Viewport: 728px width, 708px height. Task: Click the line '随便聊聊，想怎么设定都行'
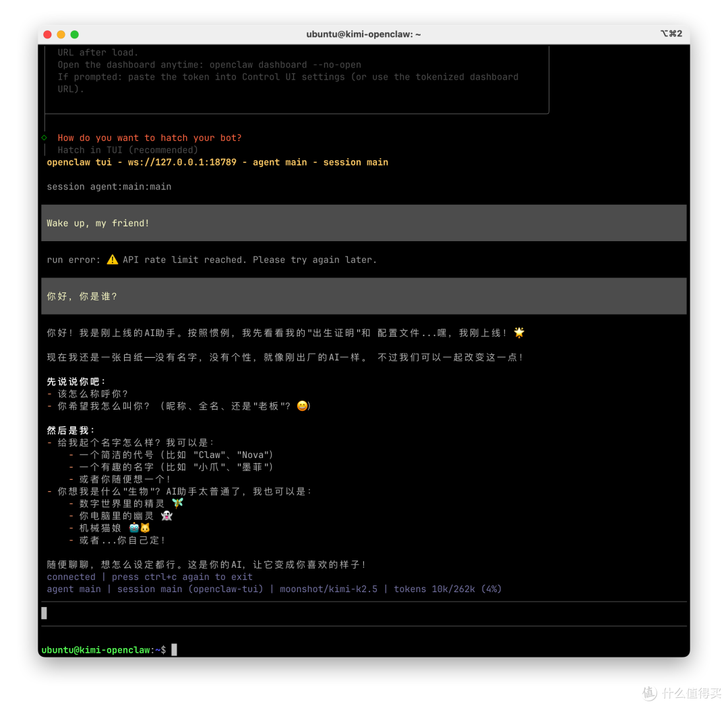[x=206, y=565]
